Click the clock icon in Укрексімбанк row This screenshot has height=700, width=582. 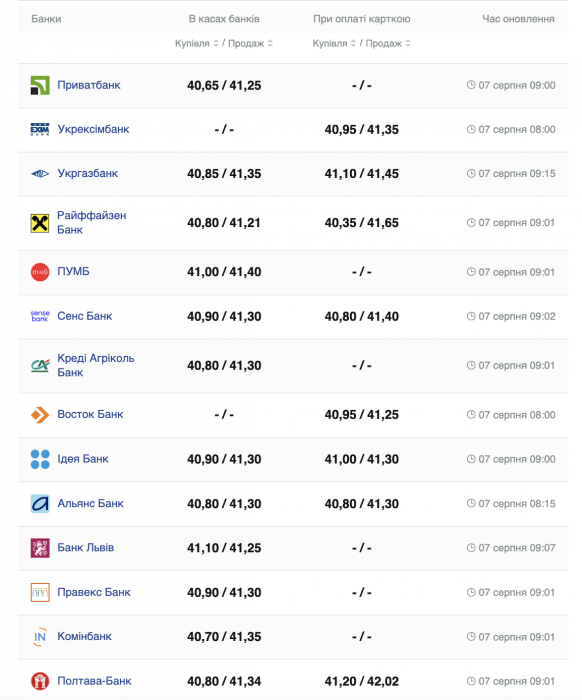pyautogui.click(x=471, y=129)
